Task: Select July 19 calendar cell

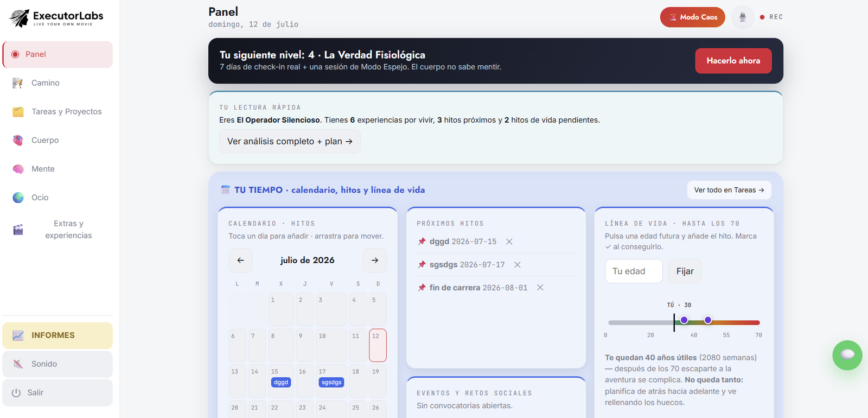Action: (x=378, y=381)
